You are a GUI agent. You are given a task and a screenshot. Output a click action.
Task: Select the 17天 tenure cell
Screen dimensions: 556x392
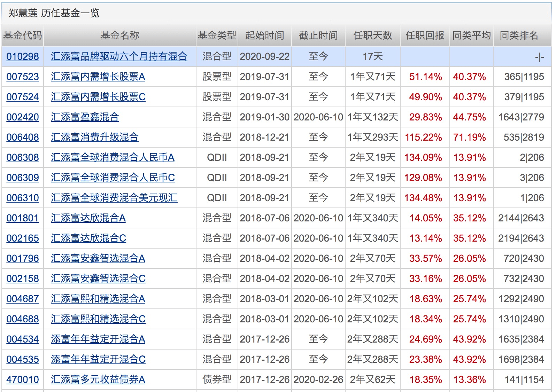tap(373, 56)
